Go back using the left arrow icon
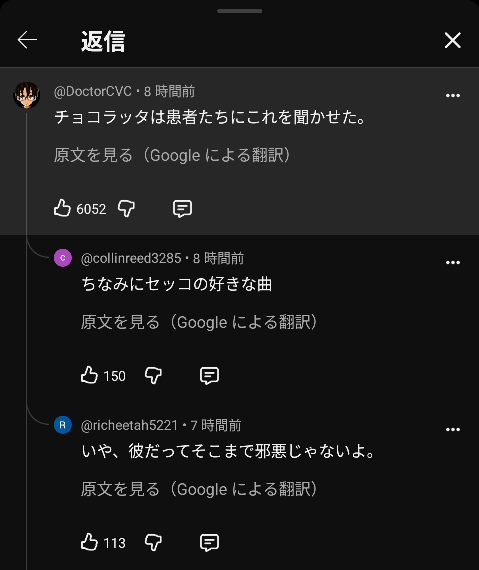 [27, 40]
